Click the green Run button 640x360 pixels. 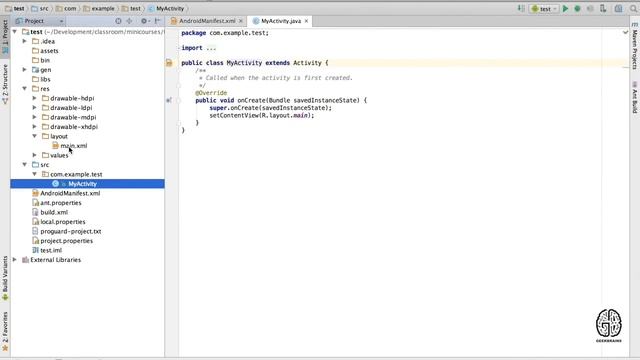tap(565, 9)
